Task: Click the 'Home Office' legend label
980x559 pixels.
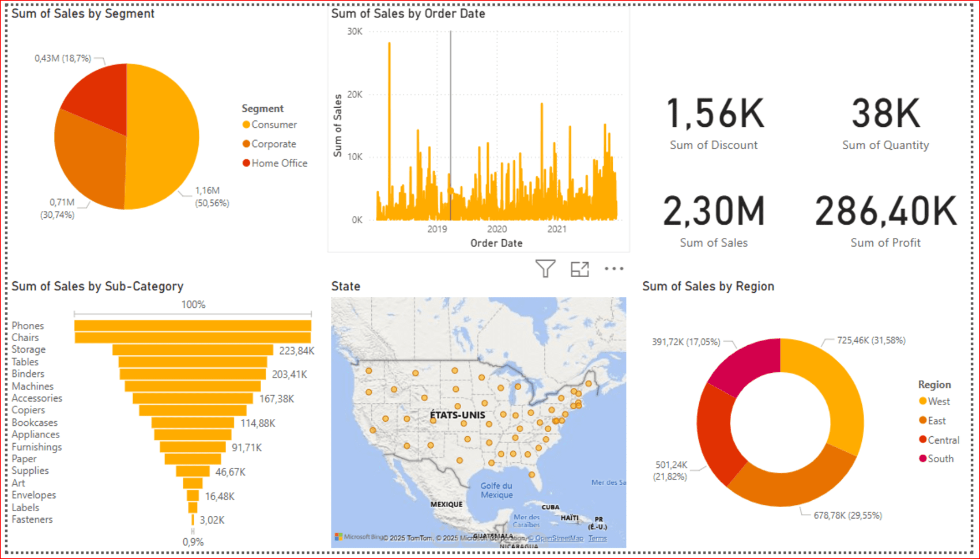Action: click(x=280, y=163)
